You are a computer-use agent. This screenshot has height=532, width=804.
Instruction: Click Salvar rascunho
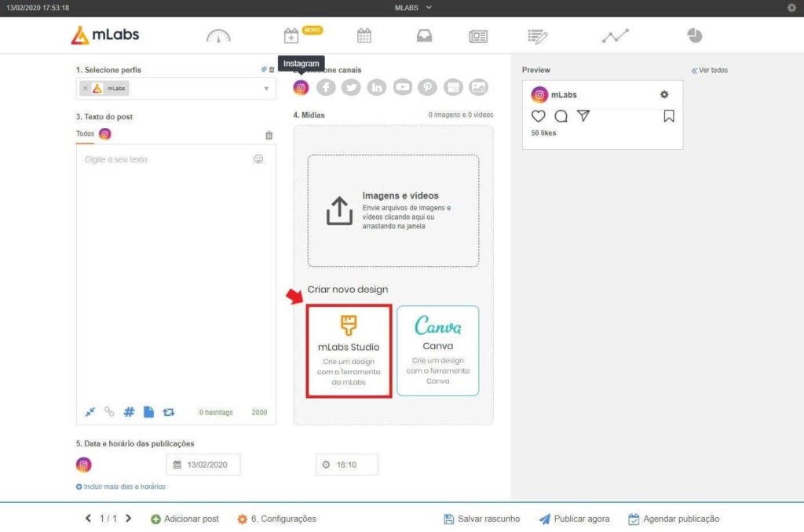(x=481, y=519)
